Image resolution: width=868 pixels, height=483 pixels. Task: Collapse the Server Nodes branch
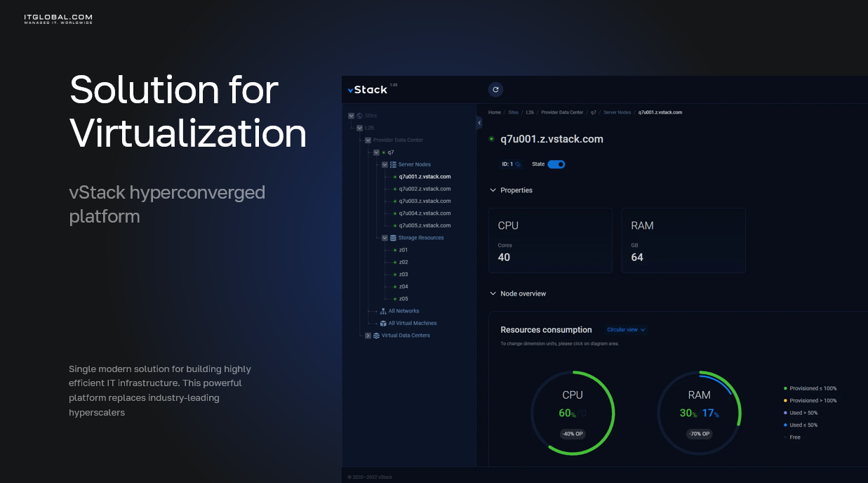385,164
